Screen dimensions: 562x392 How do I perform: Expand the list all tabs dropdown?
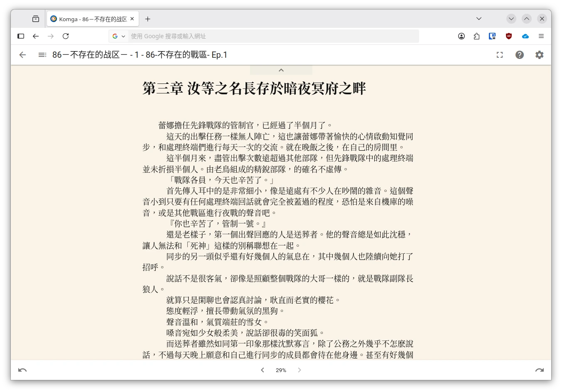pos(479,19)
